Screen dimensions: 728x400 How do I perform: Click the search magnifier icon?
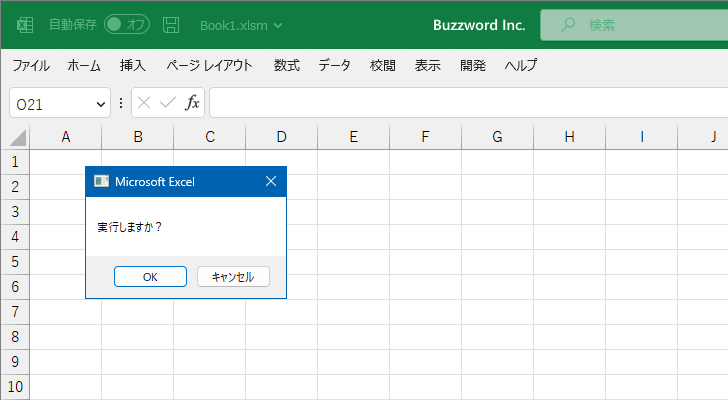coord(567,25)
